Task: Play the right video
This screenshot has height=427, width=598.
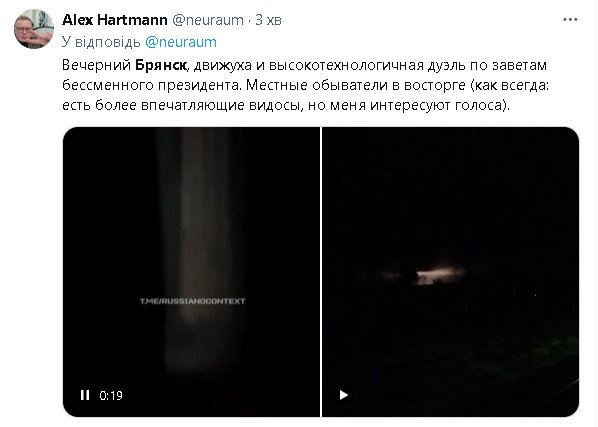Action: (x=344, y=395)
